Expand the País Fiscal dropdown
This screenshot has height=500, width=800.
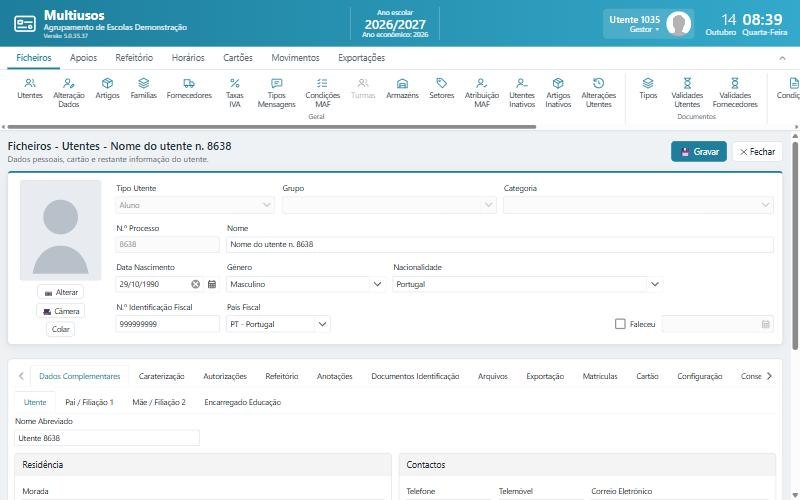click(322, 324)
